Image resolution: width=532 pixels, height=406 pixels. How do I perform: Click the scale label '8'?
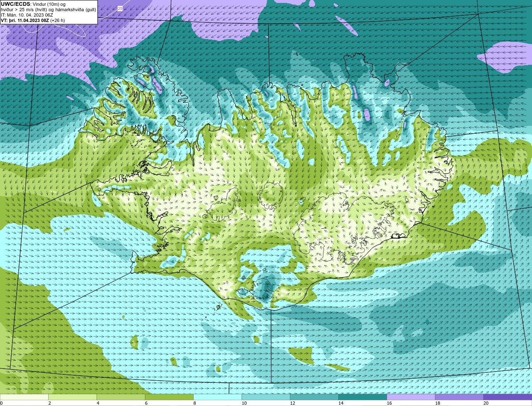point(195,403)
